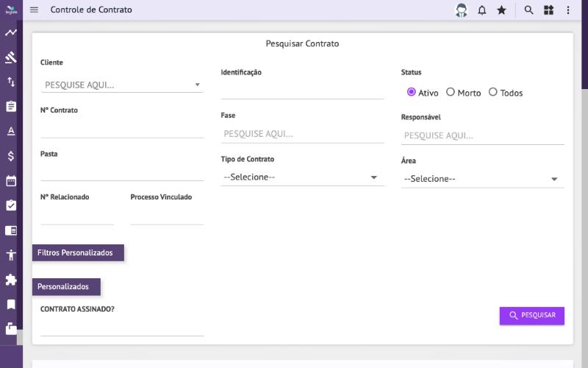Open the hamburger menu
This screenshot has width=588, height=368.
[x=34, y=10]
